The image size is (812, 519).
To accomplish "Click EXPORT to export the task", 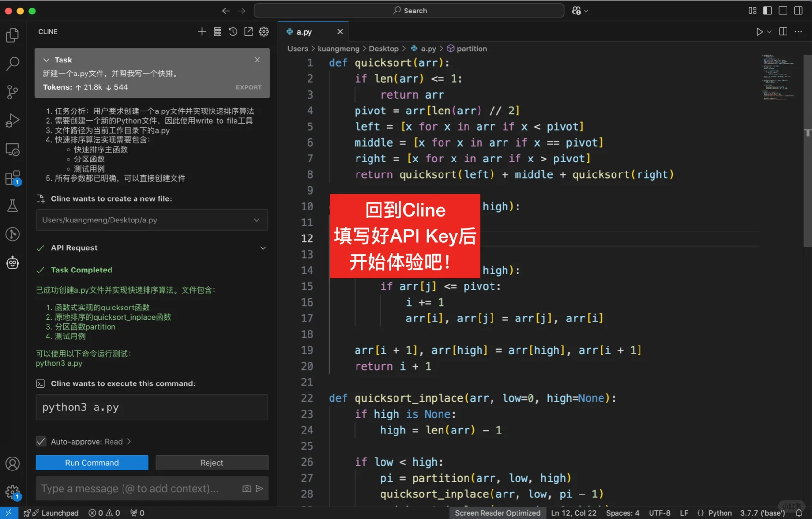I will coord(248,87).
